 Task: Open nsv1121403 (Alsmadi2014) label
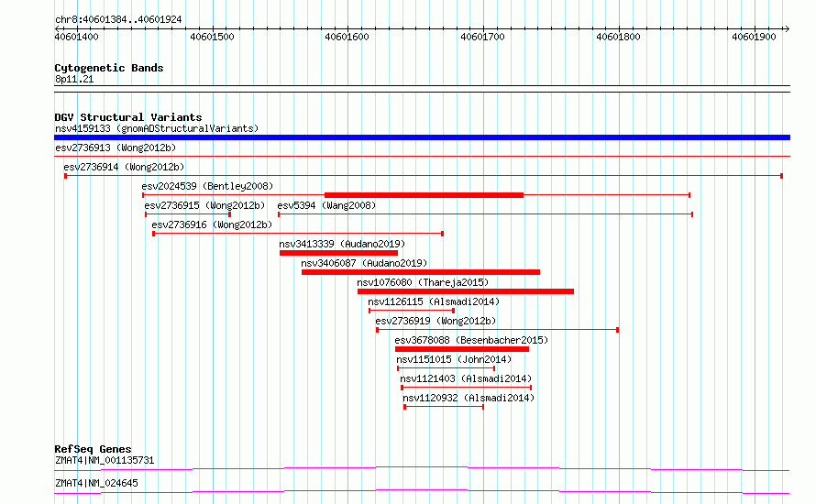pyautogui.click(x=466, y=378)
